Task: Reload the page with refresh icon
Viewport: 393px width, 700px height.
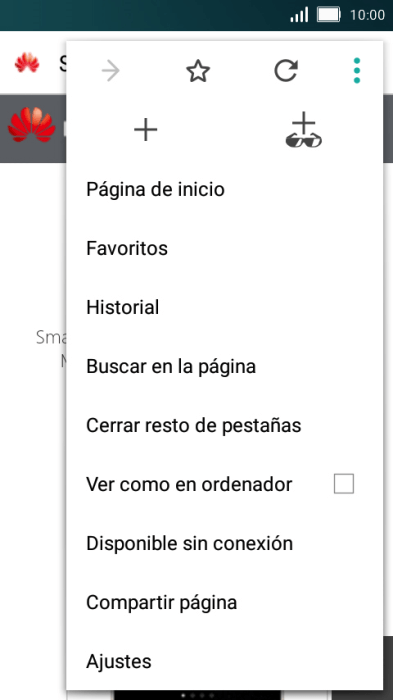Action: tap(286, 71)
